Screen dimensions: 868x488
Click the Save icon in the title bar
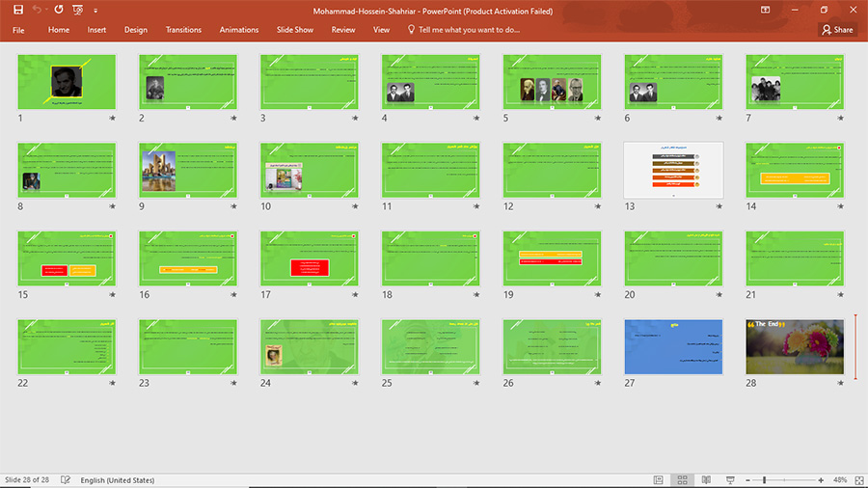coord(17,10)
